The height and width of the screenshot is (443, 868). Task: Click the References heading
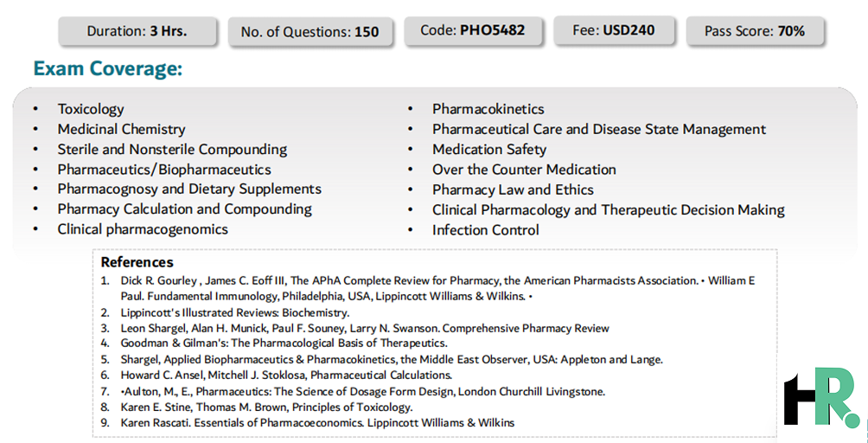[137, 262]
